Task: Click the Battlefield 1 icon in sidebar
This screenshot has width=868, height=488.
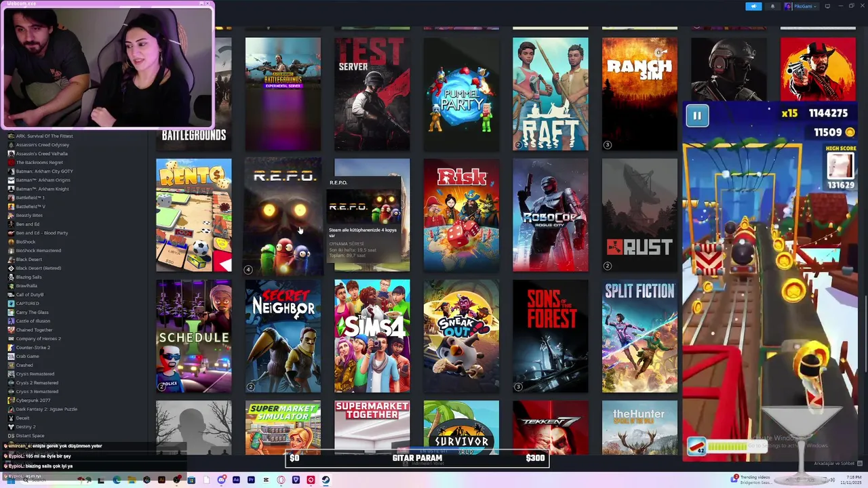Action: tap(11, 198)
